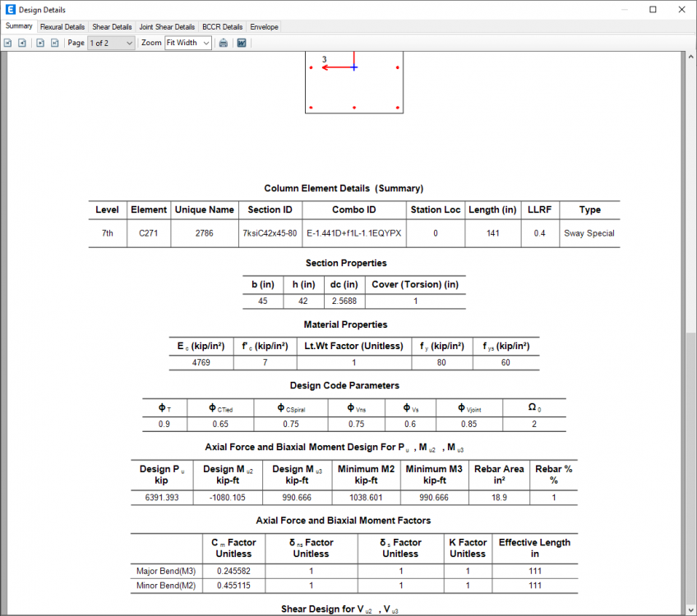Click the Section Properties heading
697x616 pixels.
pyautogui.click(x=346, y=263)
